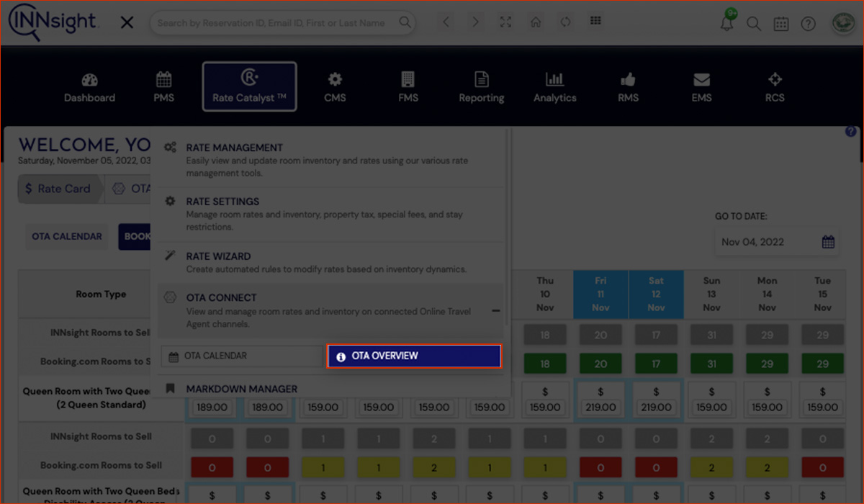Choose OTA Calendar submenu item
Screen dimensions: 864x504
(242, 356)
